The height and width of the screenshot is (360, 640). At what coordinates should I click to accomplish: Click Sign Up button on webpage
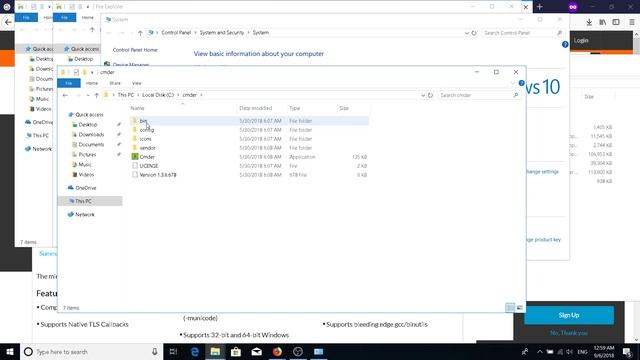pyautogui.click(x=569, y=315)
